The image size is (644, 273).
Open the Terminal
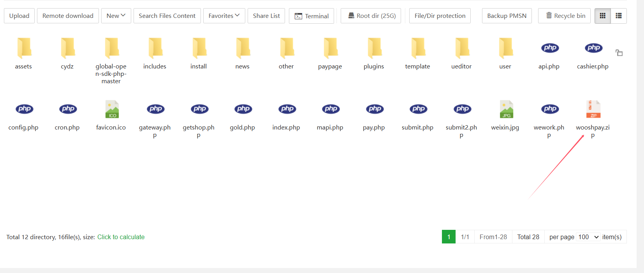pyautogui.click(x=311, y=16)
